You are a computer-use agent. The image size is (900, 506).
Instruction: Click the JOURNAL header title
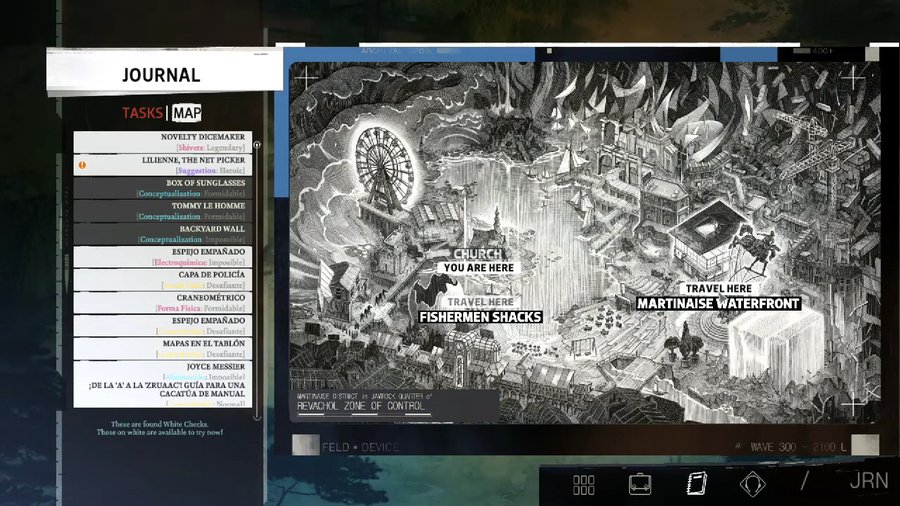(161, 75)
